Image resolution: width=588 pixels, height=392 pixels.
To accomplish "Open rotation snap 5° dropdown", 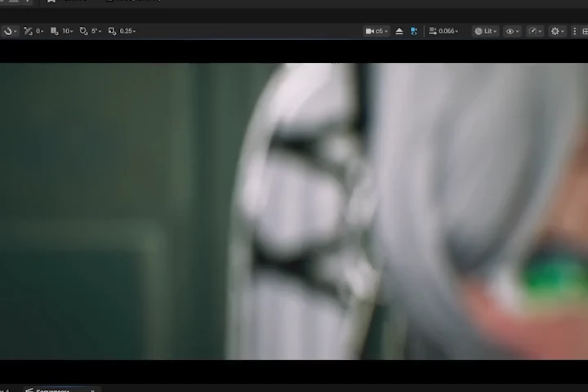I will click(96, 31).
